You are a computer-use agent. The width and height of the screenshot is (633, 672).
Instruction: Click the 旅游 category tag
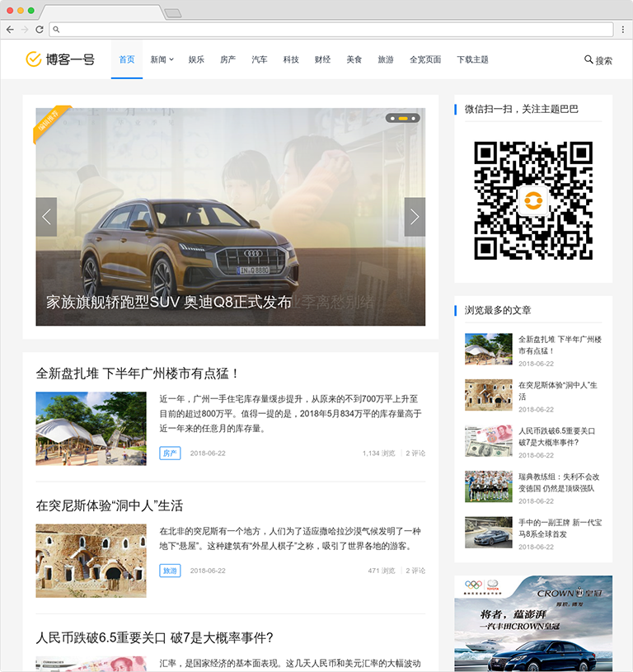pyautogui.click(x=170, y=571)
